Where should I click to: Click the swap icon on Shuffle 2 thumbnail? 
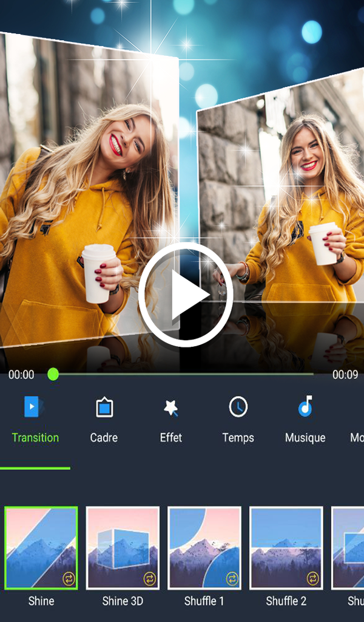[x=313, y=579]
